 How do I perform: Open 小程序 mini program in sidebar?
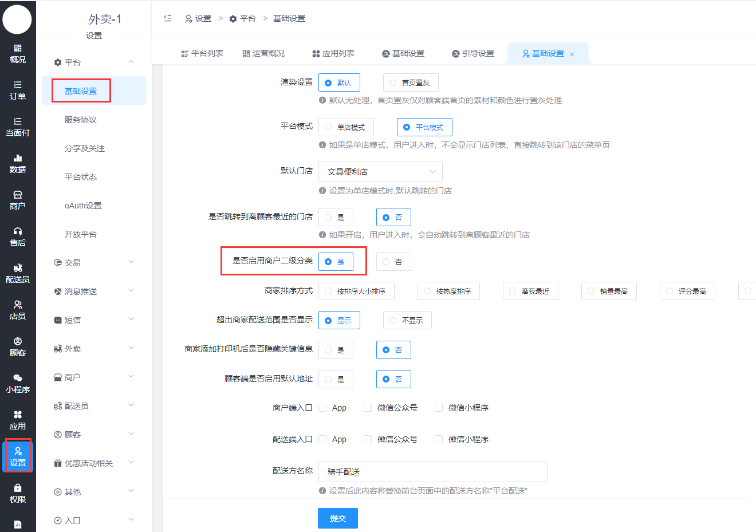(x=18, y=384)
